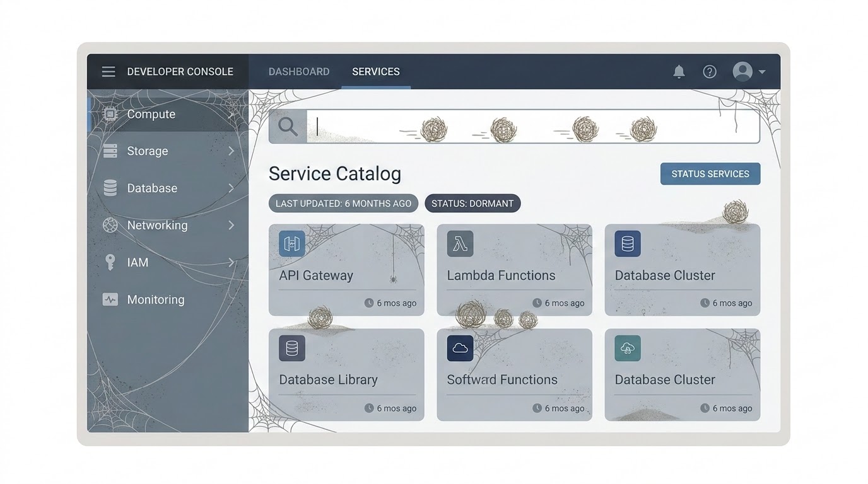Click the IAM key icon
This screenshot has width=868, height=484.
110,262
